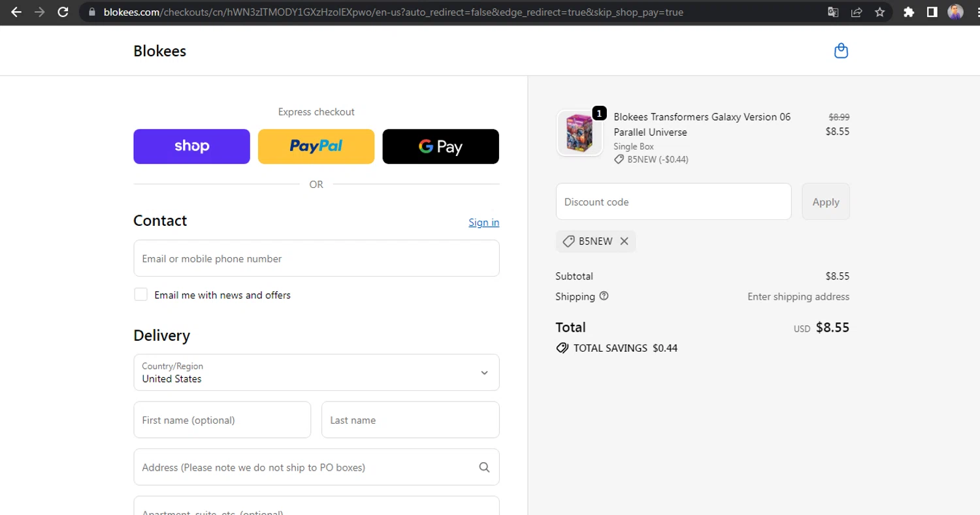This screenshot has height=515, width=980.
Task: Click the shipping help question mark icon
Action: click(x=604, y=296)
